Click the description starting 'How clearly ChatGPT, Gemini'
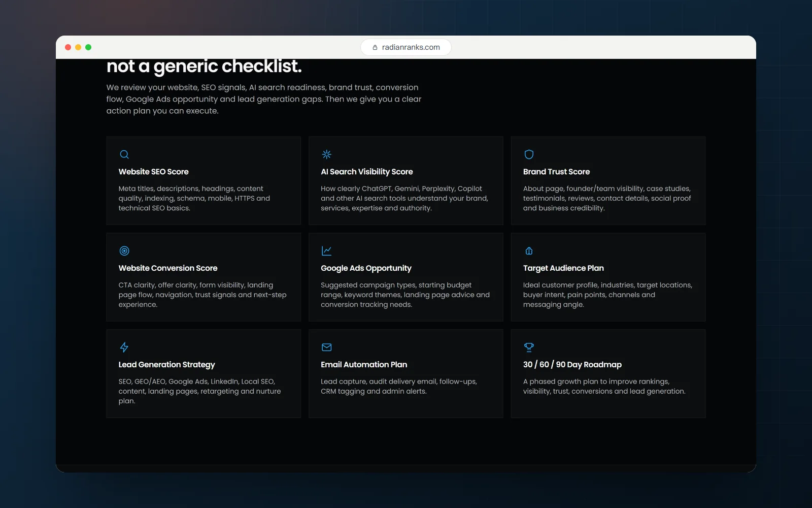The height and width of the screenshot is (508, 812). pyautogui.click(x=404, y=198)
